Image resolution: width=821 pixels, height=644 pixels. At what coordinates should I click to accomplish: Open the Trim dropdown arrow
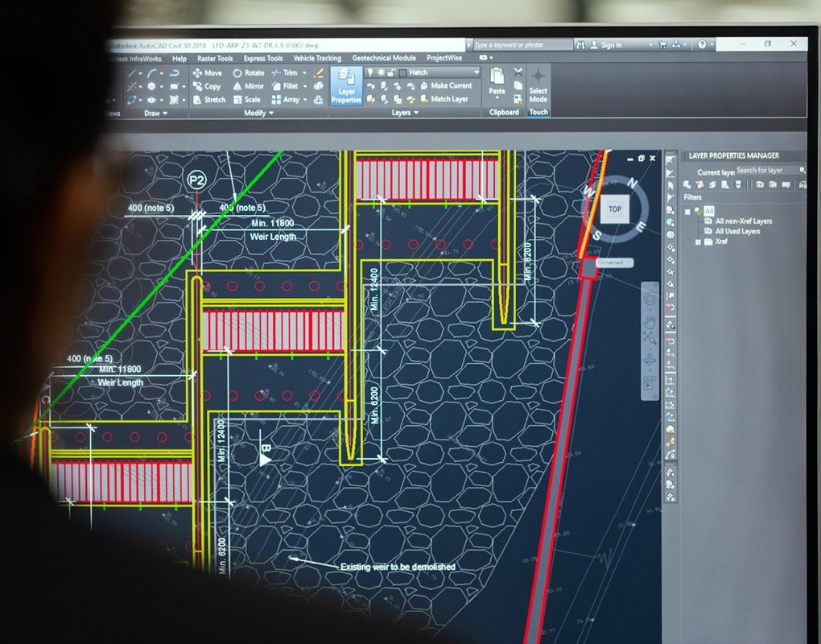tap(304, 72)
